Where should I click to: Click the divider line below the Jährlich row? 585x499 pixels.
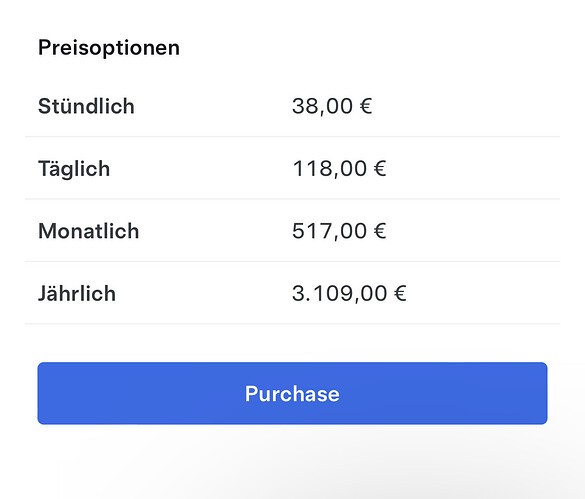292,324
